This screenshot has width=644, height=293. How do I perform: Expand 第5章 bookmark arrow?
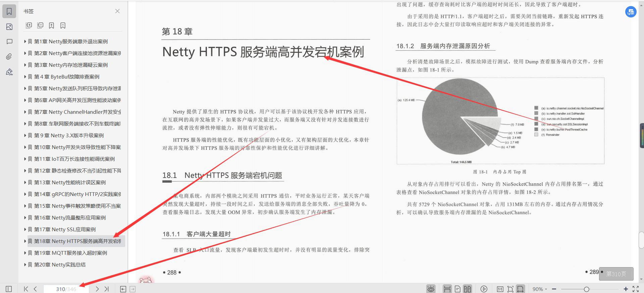pos(25,89)
